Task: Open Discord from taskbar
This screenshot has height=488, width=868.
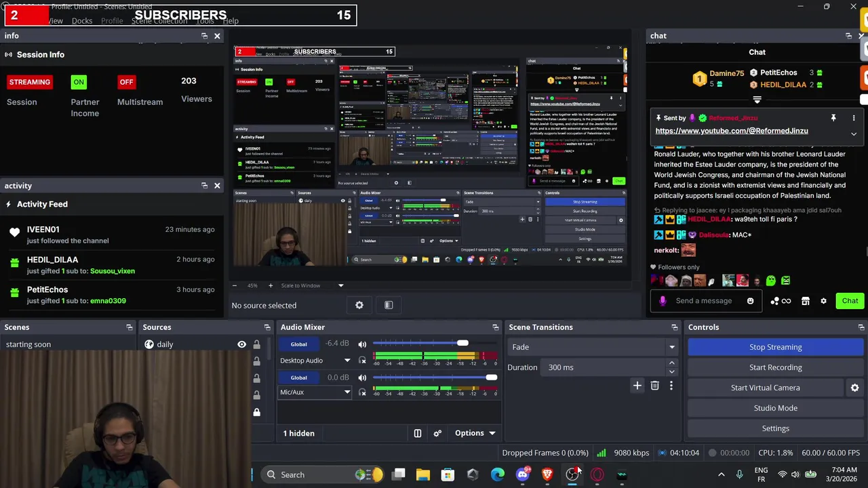Action: pyautogui.click(x=522, y=474)
